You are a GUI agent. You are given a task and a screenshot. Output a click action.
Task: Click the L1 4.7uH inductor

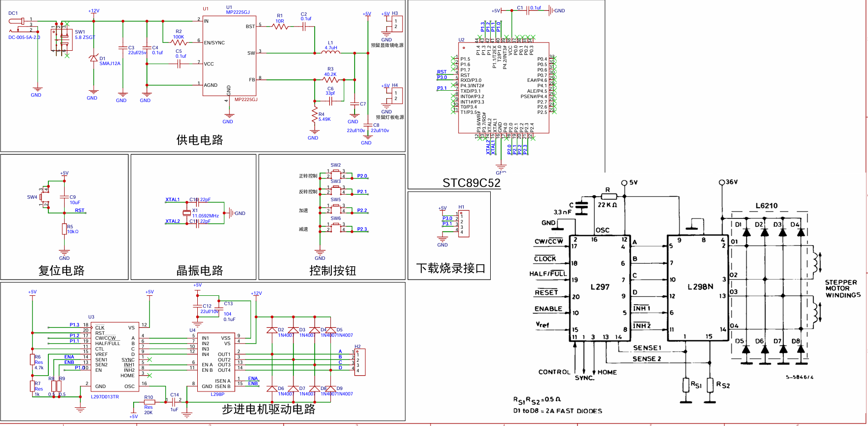click(x=330, y=52)
